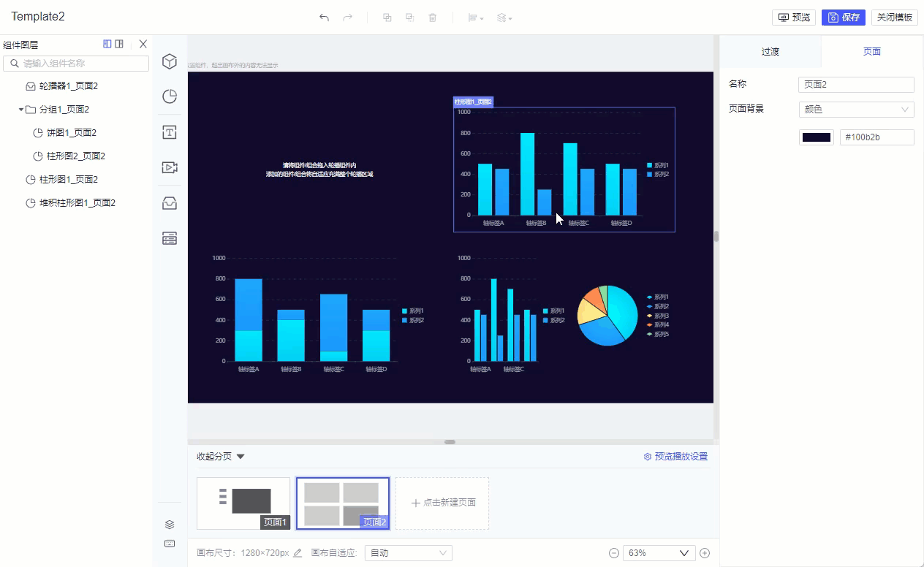The height and width of the screenshot is (567, 924).
Task: Open the 63% zoom level dropdown
Action: (659, 553)
